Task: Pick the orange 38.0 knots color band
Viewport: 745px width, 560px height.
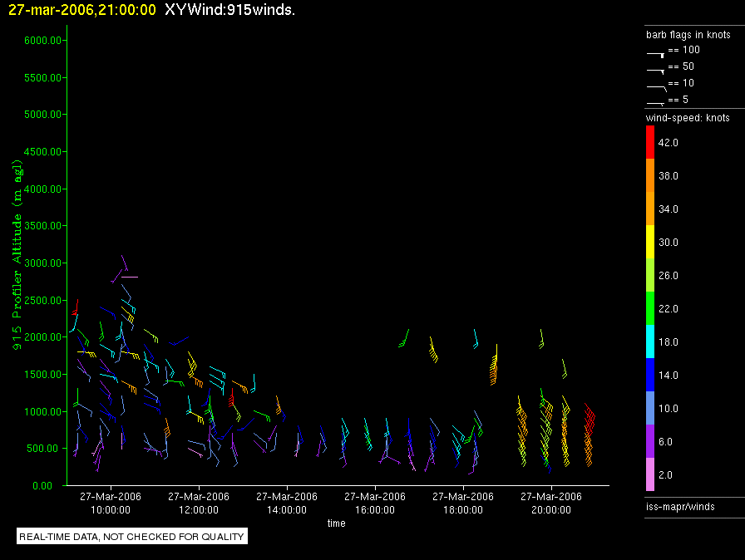Action: (650, 176)
